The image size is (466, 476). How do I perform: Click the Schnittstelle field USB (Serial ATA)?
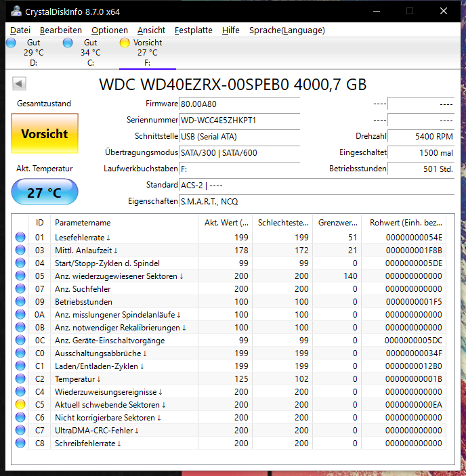pos(240,137)
